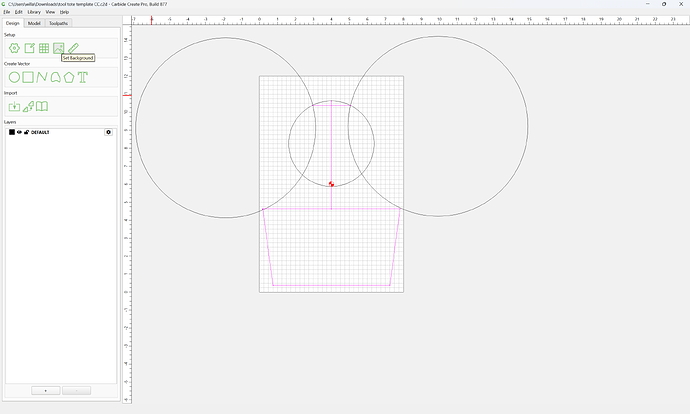
Task: Switch to the Model tab
Action: [x=34, y=23]
